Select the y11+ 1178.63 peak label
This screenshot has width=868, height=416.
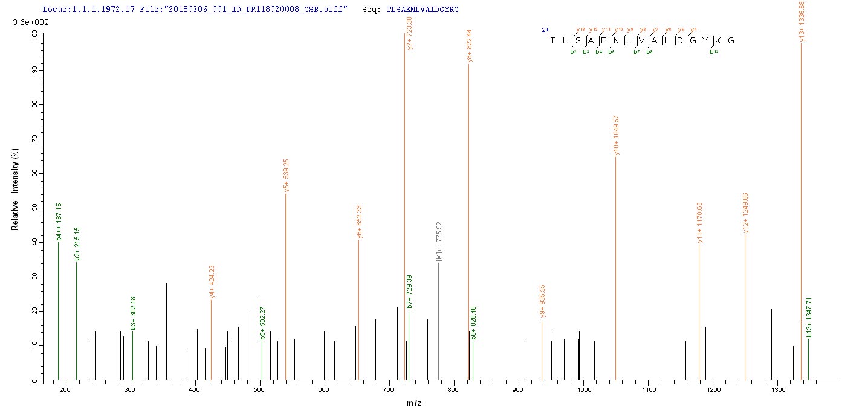(x=699, y=223)
